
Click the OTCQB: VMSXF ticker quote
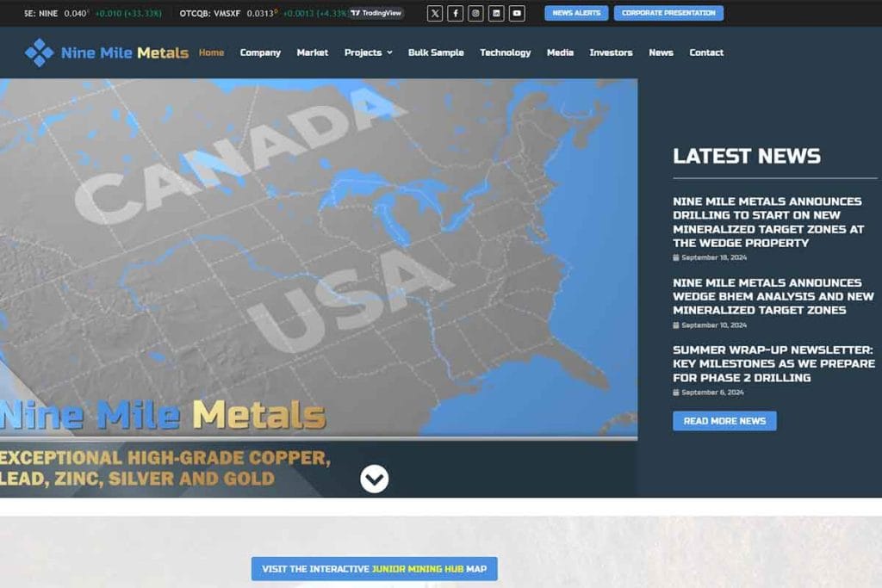point(262,13)
